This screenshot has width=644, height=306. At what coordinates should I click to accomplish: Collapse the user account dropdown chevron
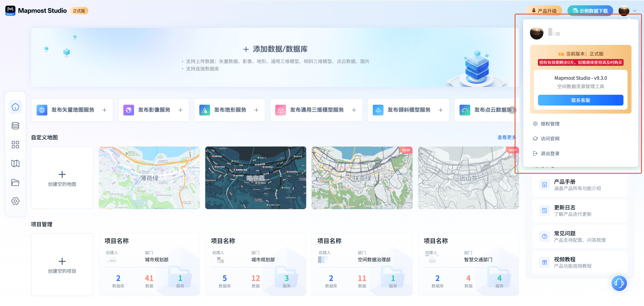click(x=635, y=11)
